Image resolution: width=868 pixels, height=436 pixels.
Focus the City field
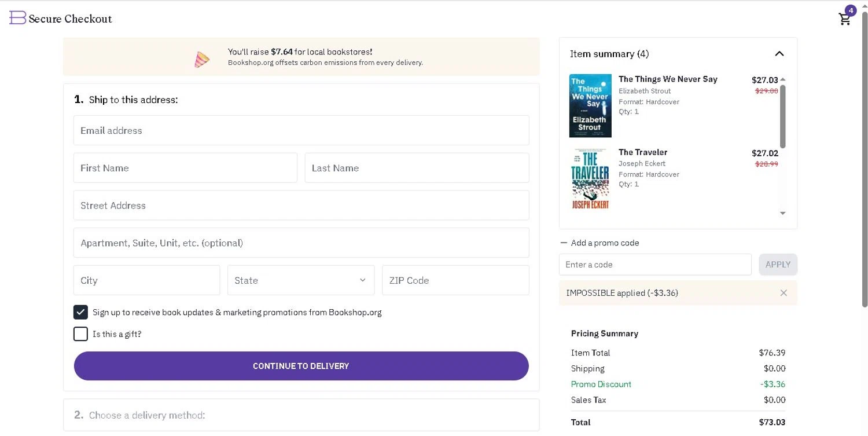coord(146,280)
